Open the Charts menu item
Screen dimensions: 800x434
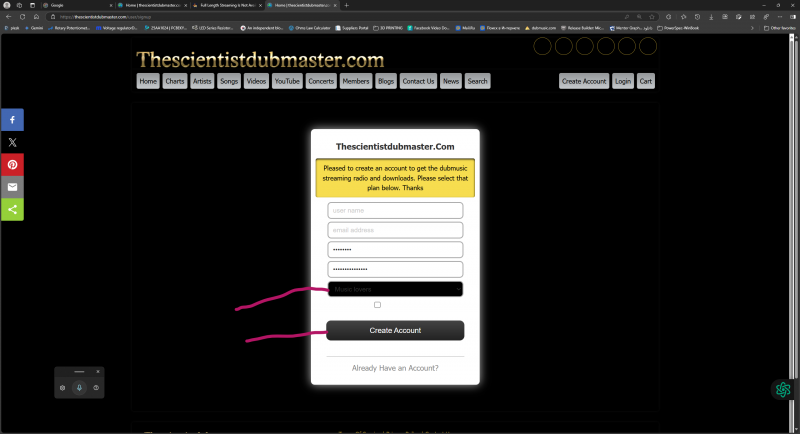175,81
